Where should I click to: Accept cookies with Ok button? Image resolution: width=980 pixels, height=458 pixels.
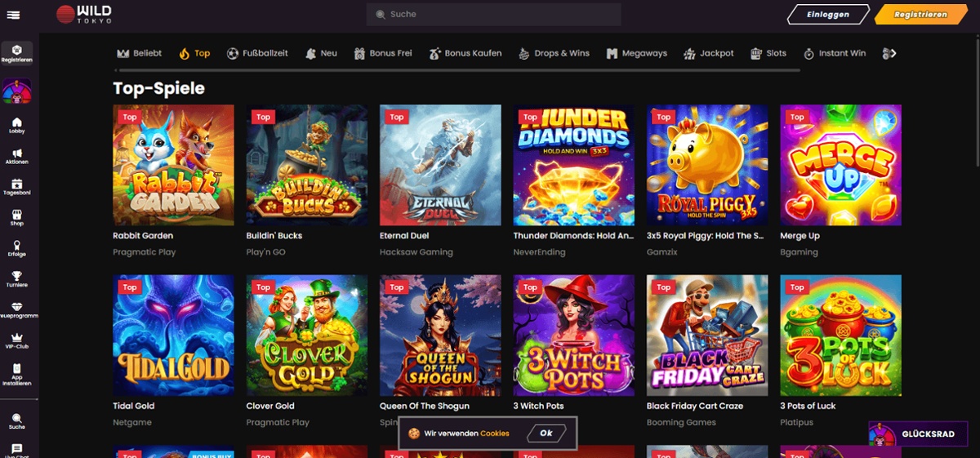[546, 434]
